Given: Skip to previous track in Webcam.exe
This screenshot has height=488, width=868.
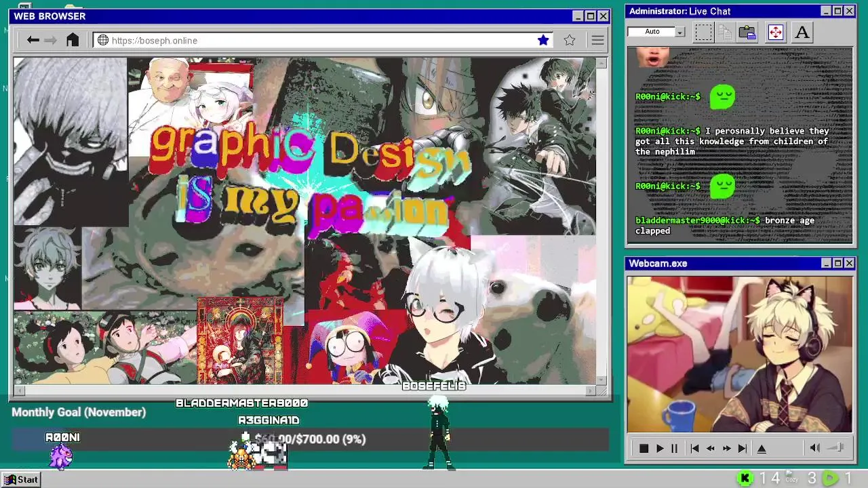Looking at the screenshot, I should 694,449.
